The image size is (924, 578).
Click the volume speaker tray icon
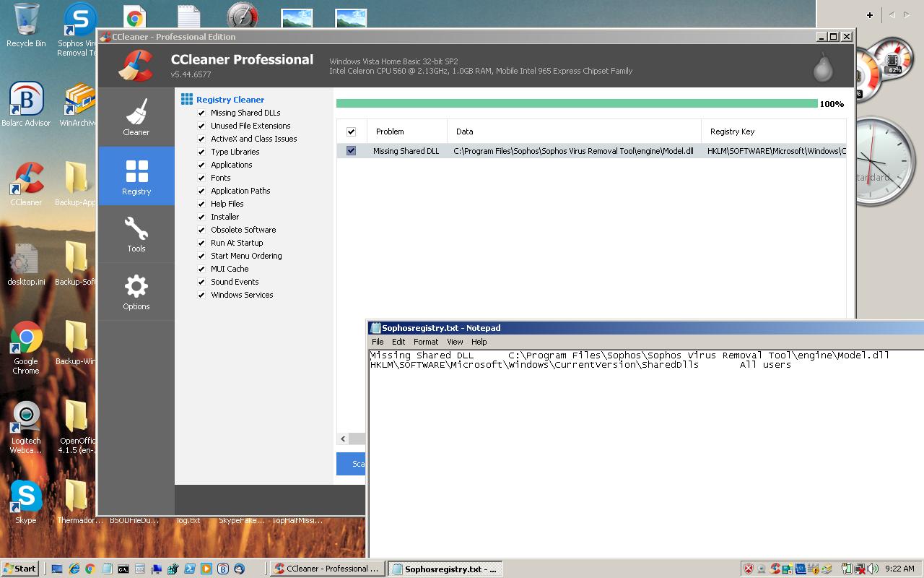872,569
